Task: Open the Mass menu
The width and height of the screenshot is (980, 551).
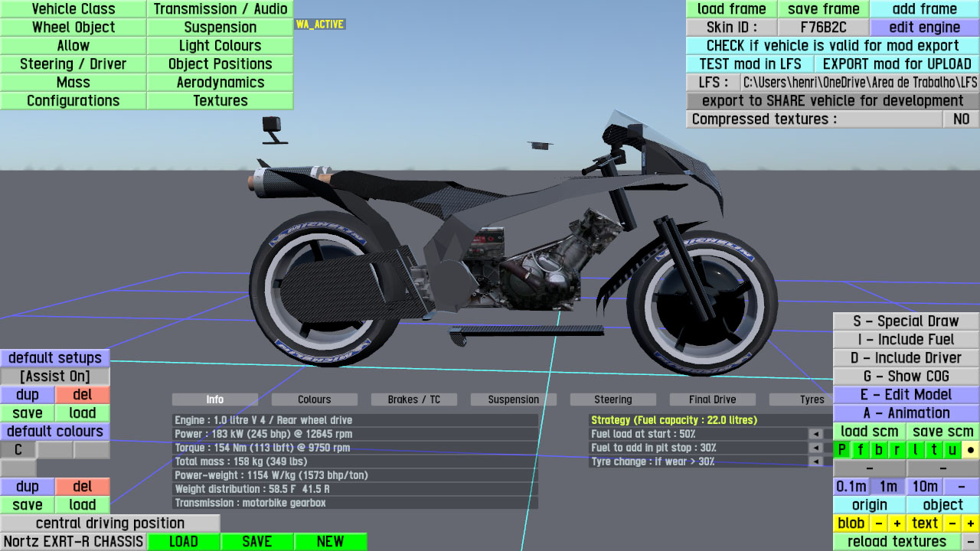Action: [x=73, y=83]
